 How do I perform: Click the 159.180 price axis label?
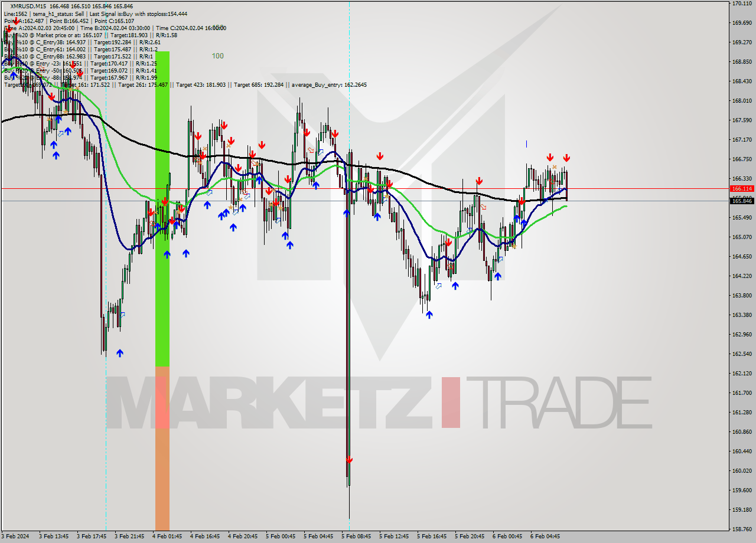(741, 510)
